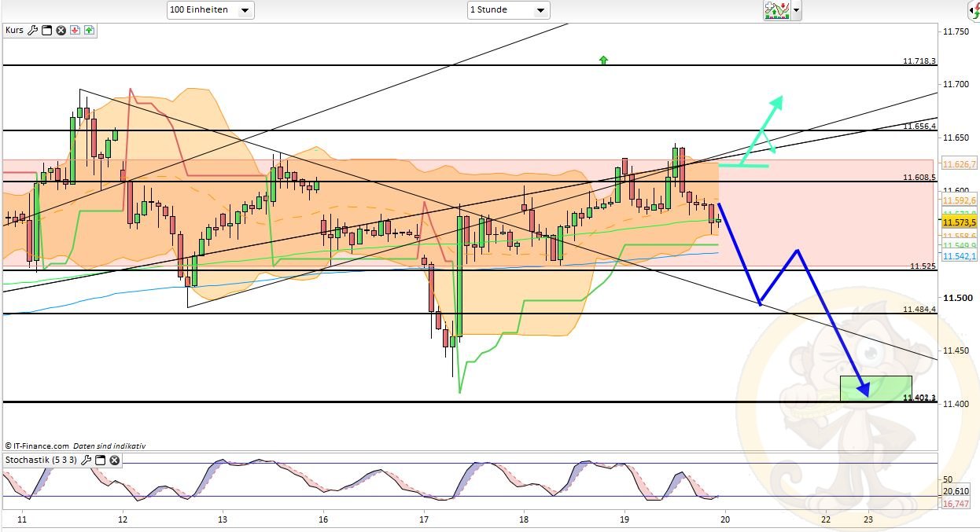The image size is (980, 532).
Task: Open the 100 Einheiten units dropdown
Action: pyautogui.click(x=210, y=10)
